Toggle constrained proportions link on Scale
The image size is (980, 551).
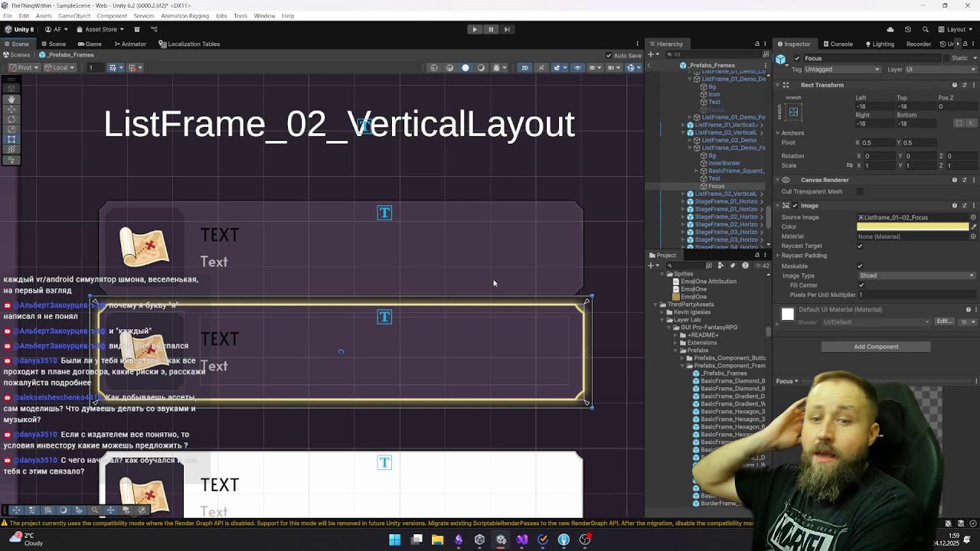click(x=849, y=165)
